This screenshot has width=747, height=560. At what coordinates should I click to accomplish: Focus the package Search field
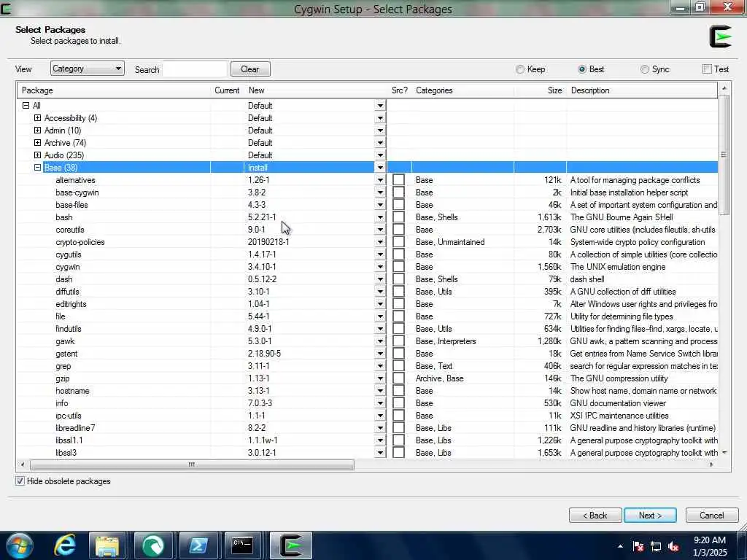pos(195,69)
